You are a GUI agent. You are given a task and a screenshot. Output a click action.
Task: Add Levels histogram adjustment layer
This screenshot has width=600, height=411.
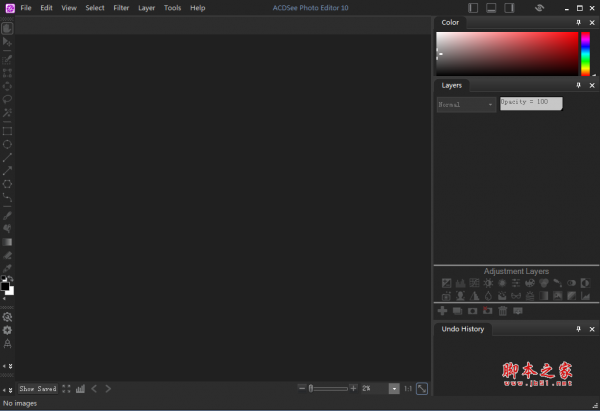point(460,283)
